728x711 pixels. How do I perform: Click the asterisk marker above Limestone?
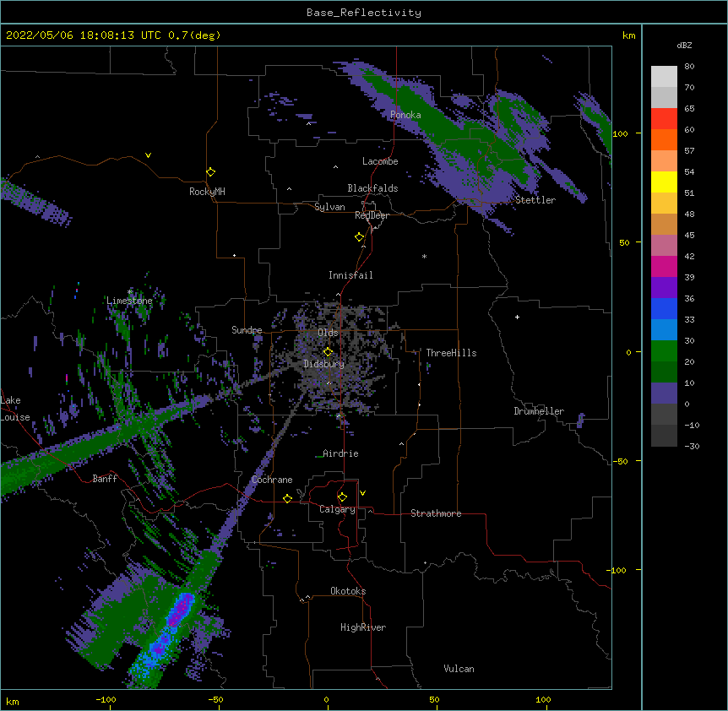(130, 292)
